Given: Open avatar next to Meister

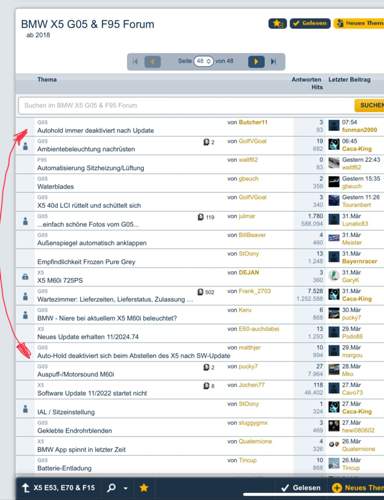Looking at the screenshot, I should click(334, 238).
